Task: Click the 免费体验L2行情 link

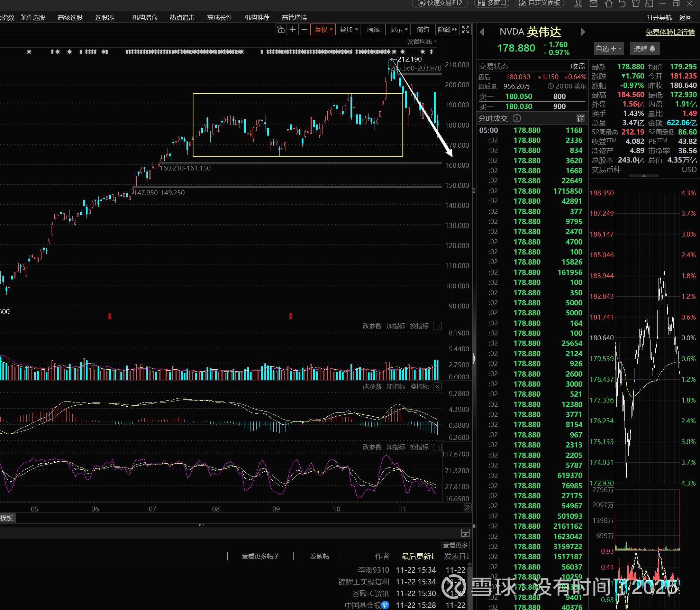Action: 670,32
